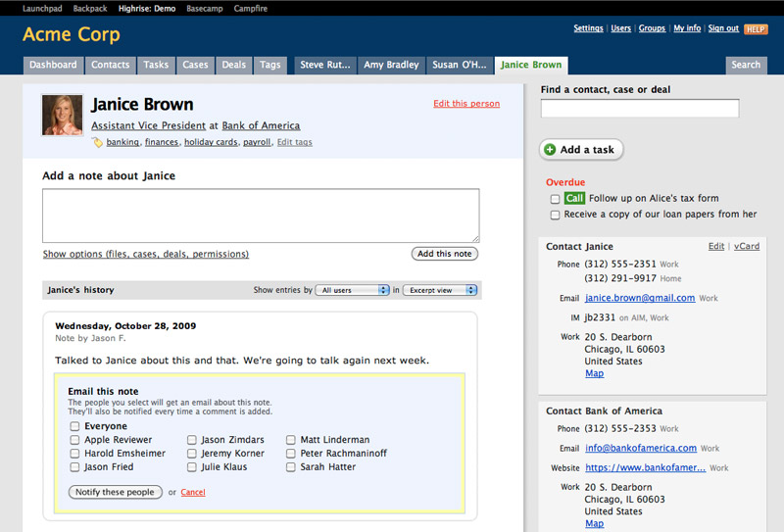Download Janice's vCard

coord(747,247)
